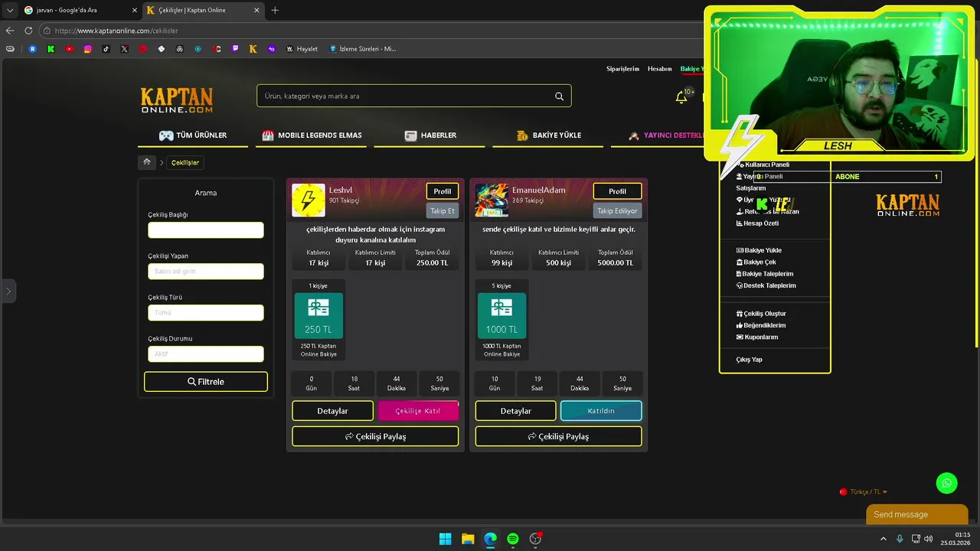This screenshot has height=551, width=980.
Task: Share Leshvl giveaway via Çekilişi Paylaş
Action: click(375, 436)
